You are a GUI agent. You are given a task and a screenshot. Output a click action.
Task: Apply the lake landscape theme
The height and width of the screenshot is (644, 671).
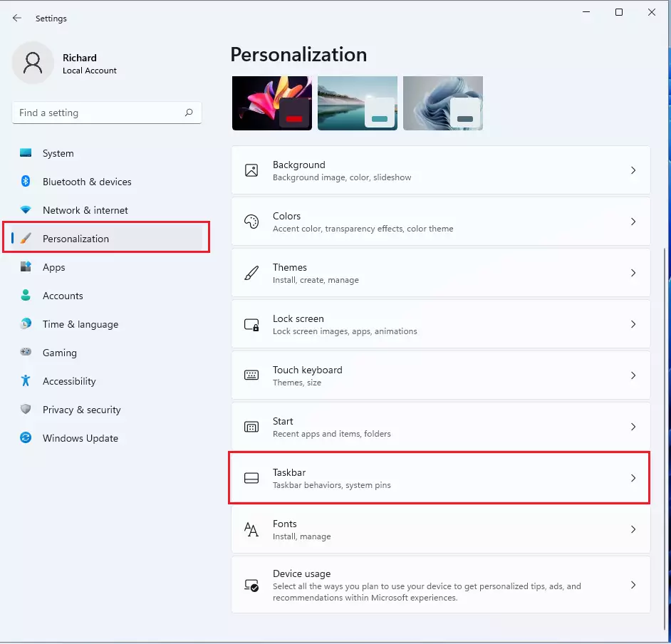click(358, 103)
